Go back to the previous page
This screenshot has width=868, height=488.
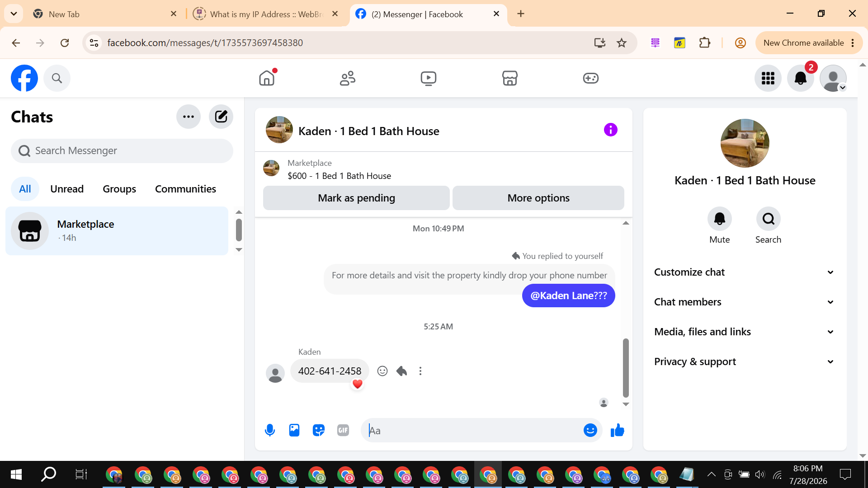[x=16, y=43]
